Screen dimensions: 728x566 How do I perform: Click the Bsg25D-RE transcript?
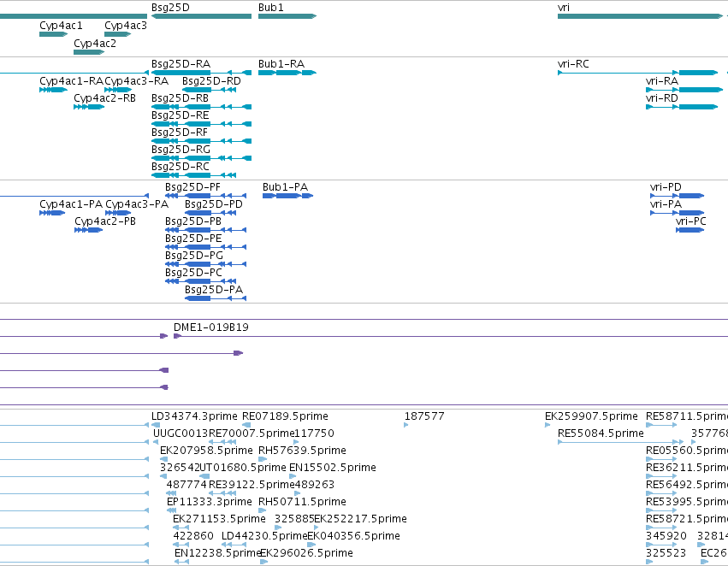coord(202,124)
